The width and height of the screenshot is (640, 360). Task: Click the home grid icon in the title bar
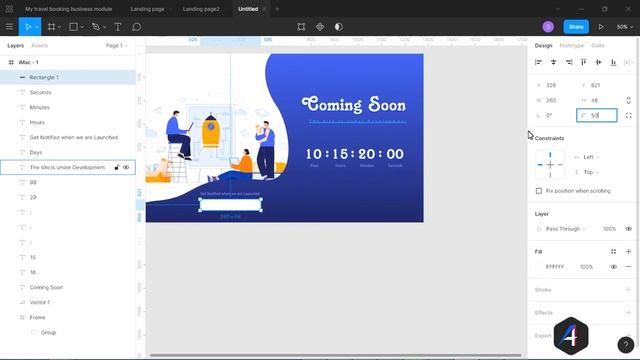point(9,9)
